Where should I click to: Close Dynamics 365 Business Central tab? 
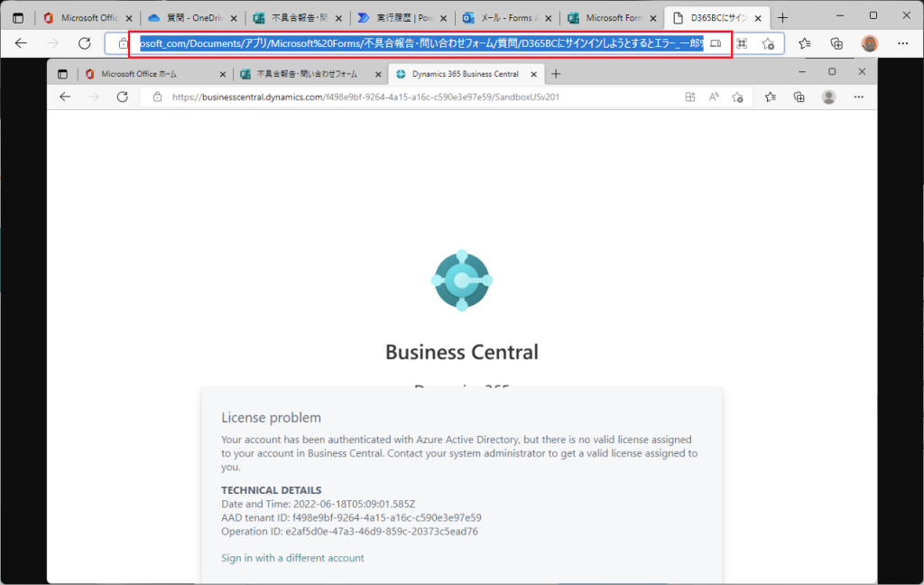click(x=534, y=74)
